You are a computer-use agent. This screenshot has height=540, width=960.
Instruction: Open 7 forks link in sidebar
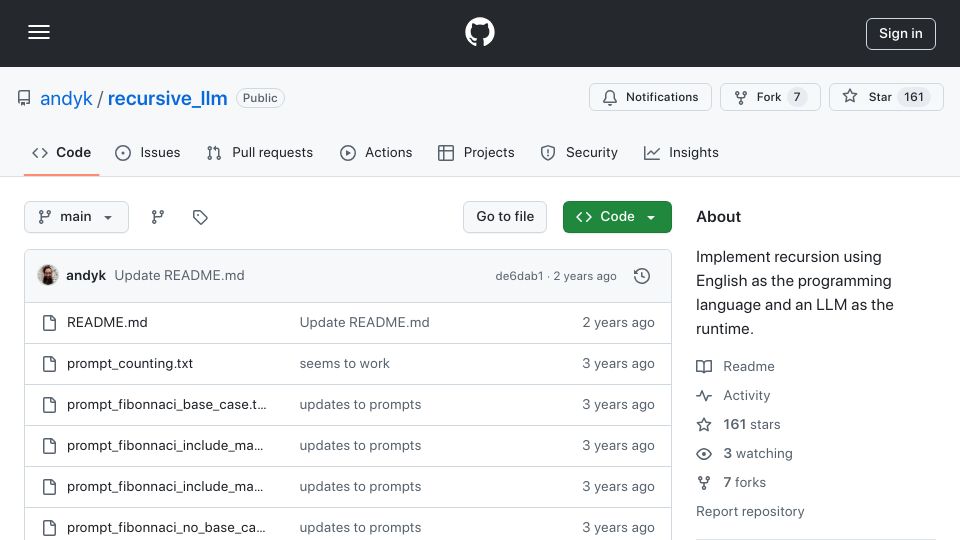(744, 482)
